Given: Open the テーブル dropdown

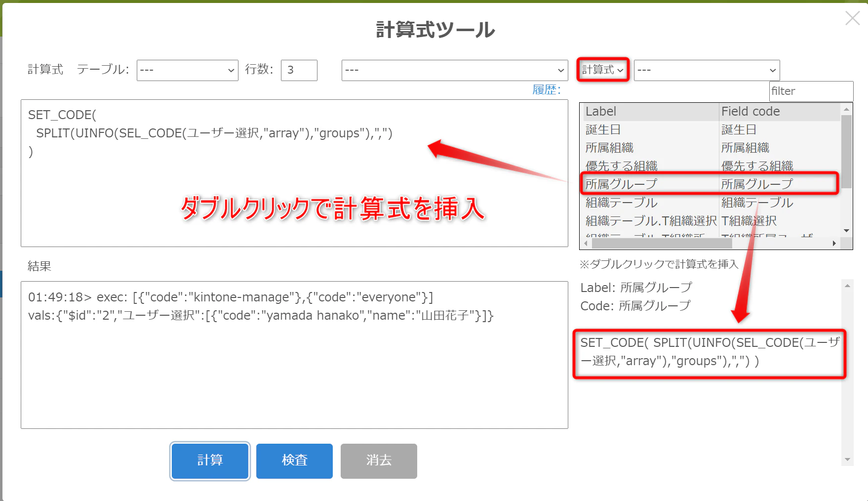Looking at the screenshot, I should [x=188, y=70].
